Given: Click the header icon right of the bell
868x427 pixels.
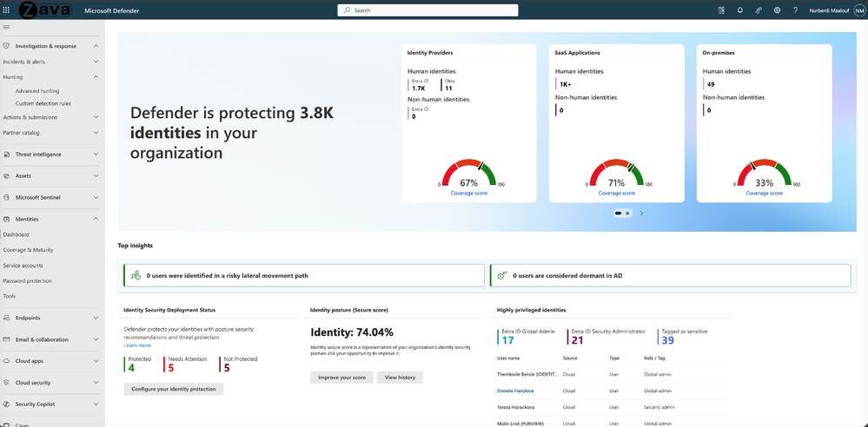Looking at the screenshot, I should pos(759,10).
